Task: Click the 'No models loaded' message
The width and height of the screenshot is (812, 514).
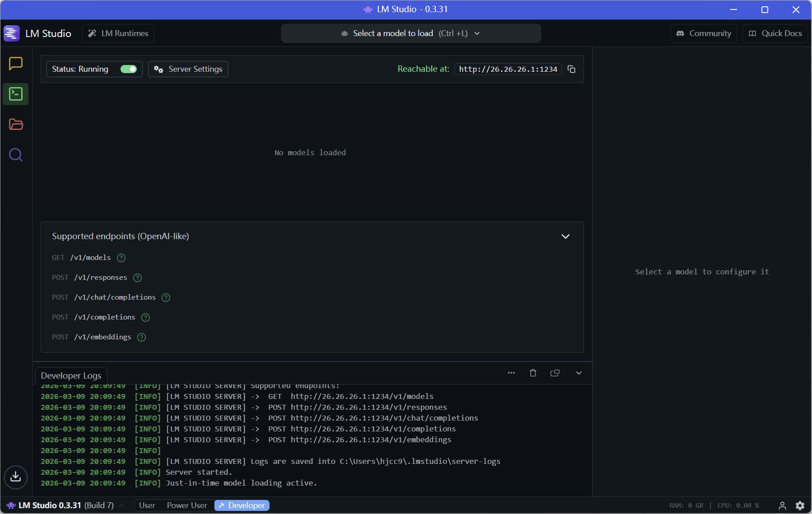Action: point(310,153)
